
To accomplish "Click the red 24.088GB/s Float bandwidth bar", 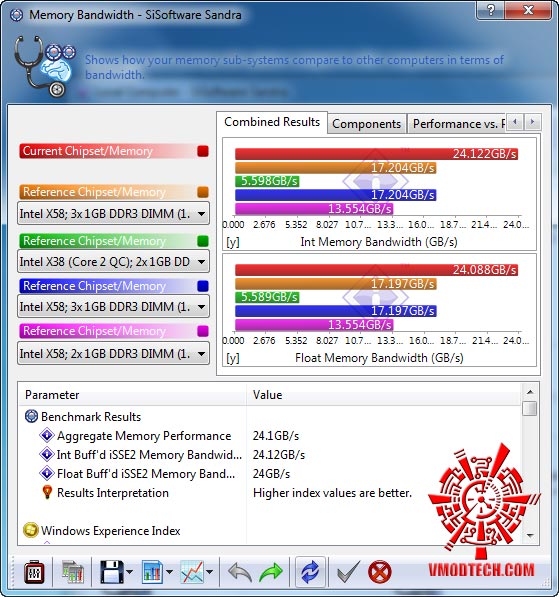I will [376, 270].
